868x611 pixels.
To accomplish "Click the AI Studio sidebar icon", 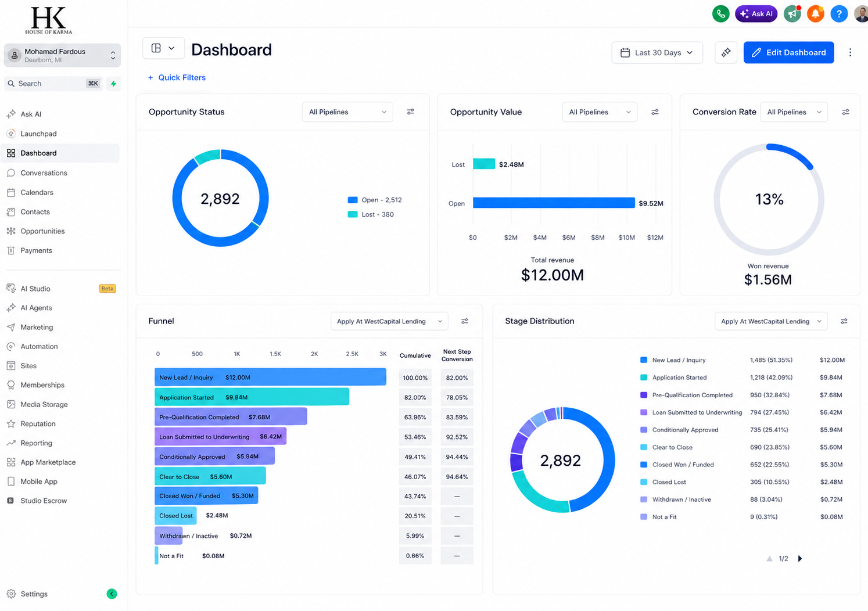I will 11,289.
